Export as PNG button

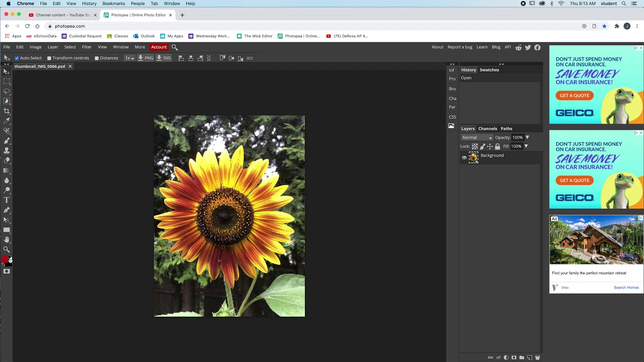[146, 58]
